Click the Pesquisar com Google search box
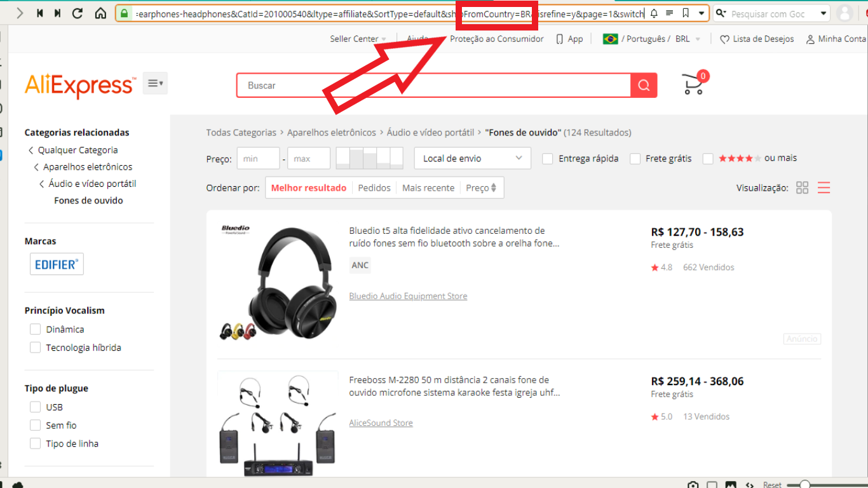The image size is (868, 488). (773, 13)
